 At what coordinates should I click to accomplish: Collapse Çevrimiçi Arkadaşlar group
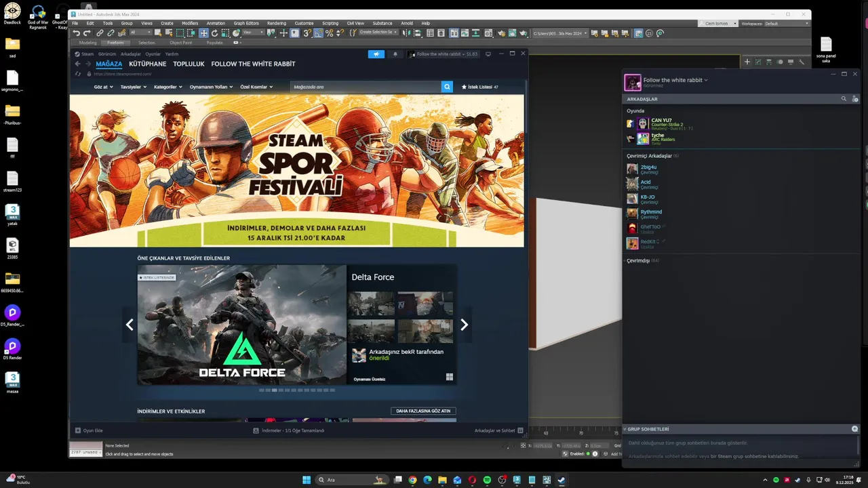tap(652, 156)
